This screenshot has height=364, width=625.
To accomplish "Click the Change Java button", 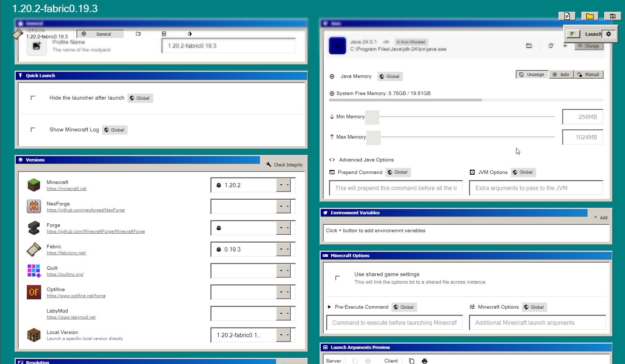I will (589, 46).
